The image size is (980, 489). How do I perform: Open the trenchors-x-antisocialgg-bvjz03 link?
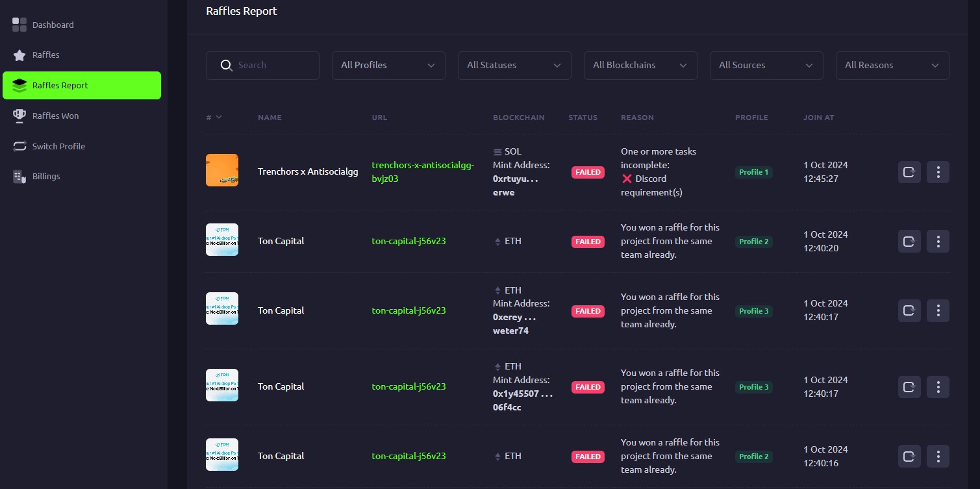(423, 171)
